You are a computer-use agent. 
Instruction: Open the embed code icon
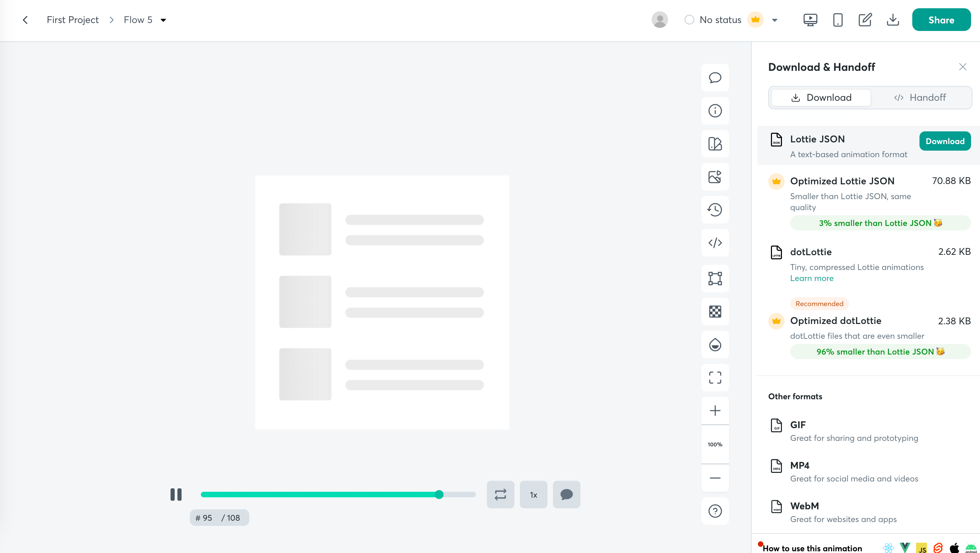[715, 243]
